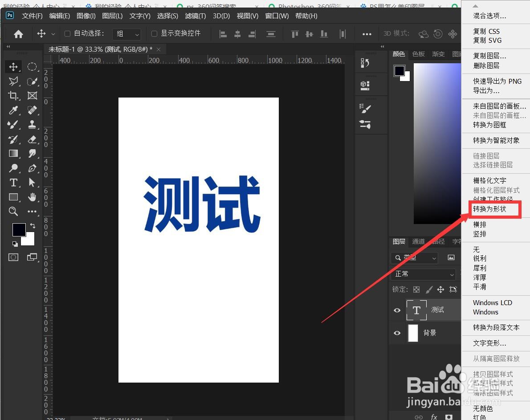Toggle the 背景 layer visibility
530x420 pixels.
[396, 333]
